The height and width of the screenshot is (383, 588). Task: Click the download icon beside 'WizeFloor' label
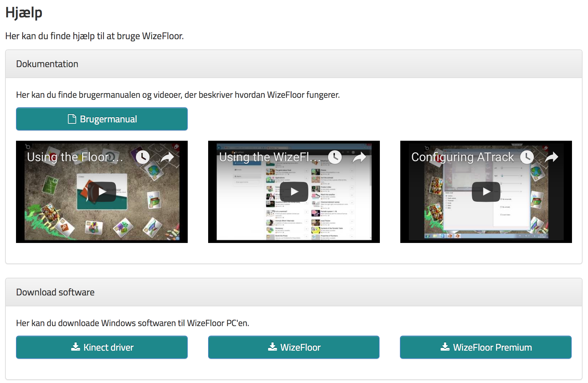[272, 347]
